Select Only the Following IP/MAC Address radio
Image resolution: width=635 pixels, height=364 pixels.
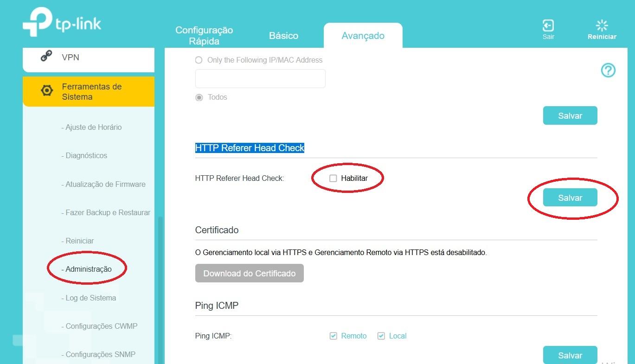[199, 60]
